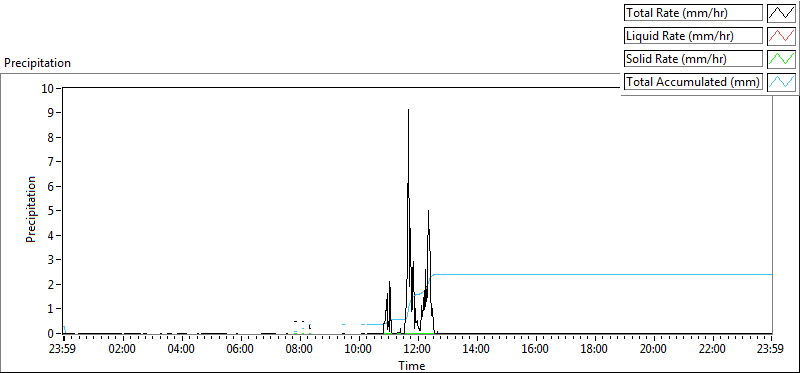Click the Total Rate black line swatch
Viewport: 800px width, 373px height.
(782, 13)
